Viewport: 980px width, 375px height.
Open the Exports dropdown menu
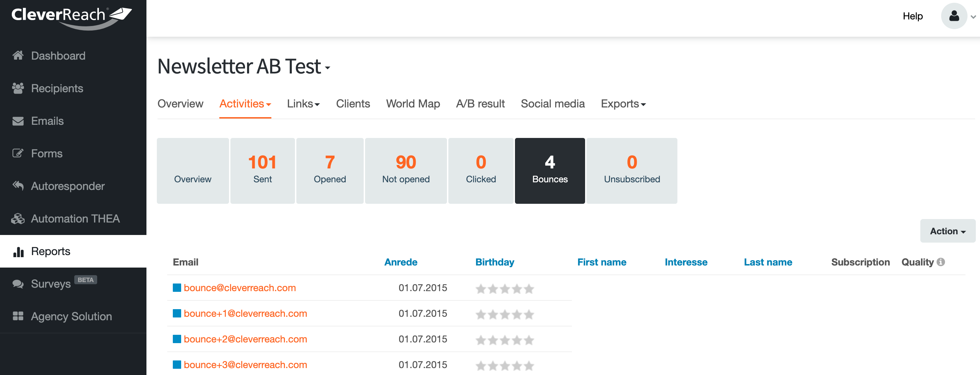623,104
